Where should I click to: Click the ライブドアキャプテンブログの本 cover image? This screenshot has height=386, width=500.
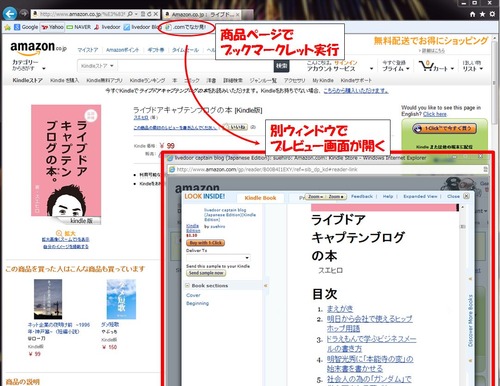click(66, 164)
